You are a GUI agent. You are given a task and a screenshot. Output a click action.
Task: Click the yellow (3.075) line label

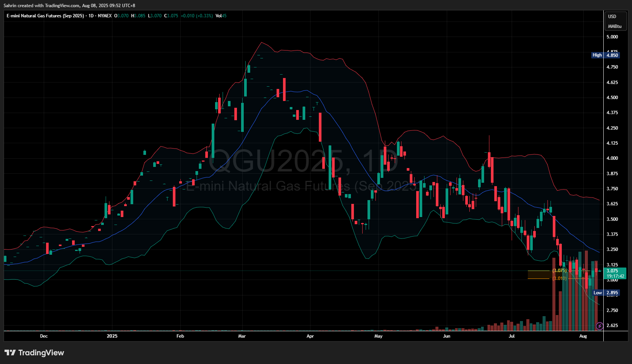(560, 271)
